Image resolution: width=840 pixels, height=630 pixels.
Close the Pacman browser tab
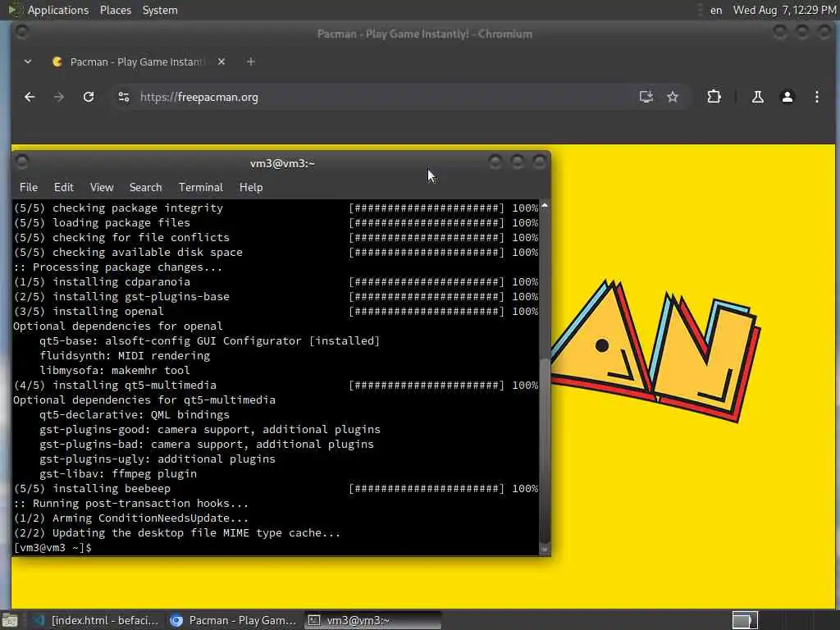pyautogui.click(x=221, y=62)
